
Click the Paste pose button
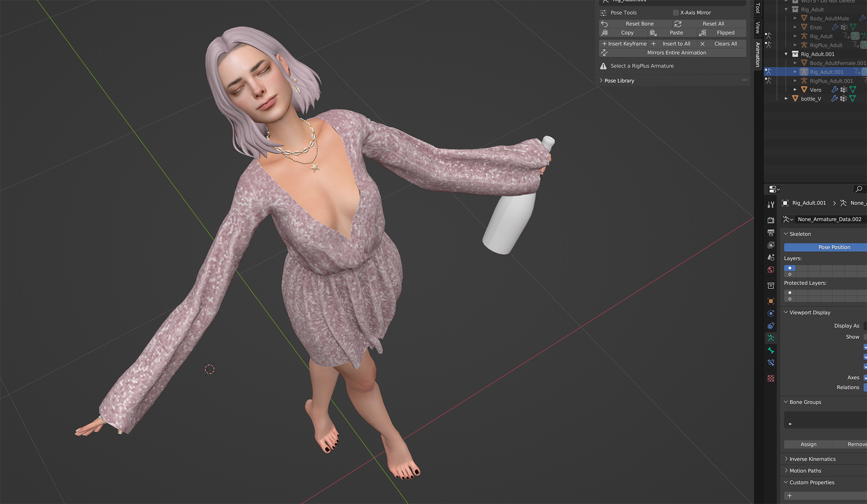coord(672,32)
